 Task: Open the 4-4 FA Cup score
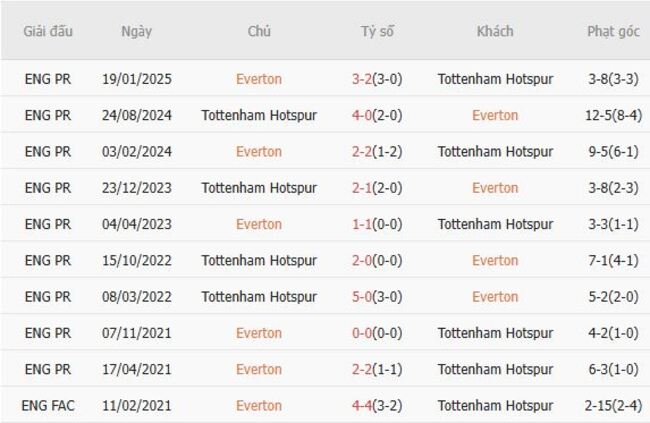pyautogui.click(x=364, y=406)
